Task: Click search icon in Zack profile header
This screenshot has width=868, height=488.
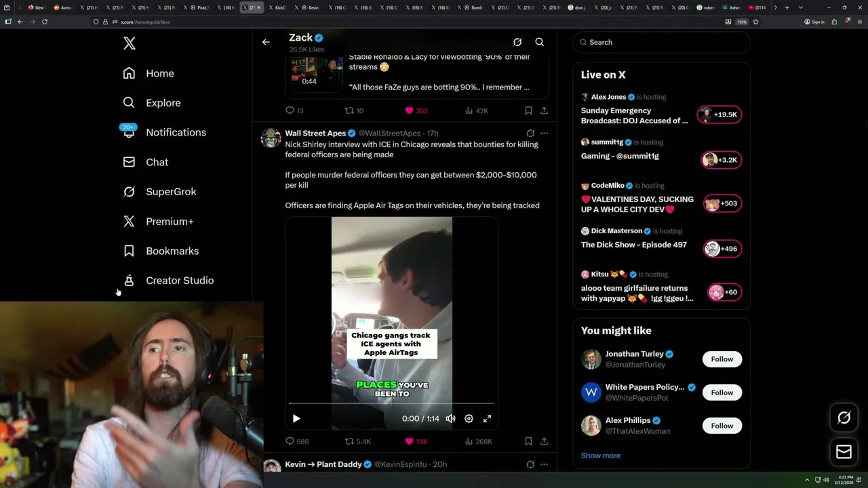Action: coord(540,42)
